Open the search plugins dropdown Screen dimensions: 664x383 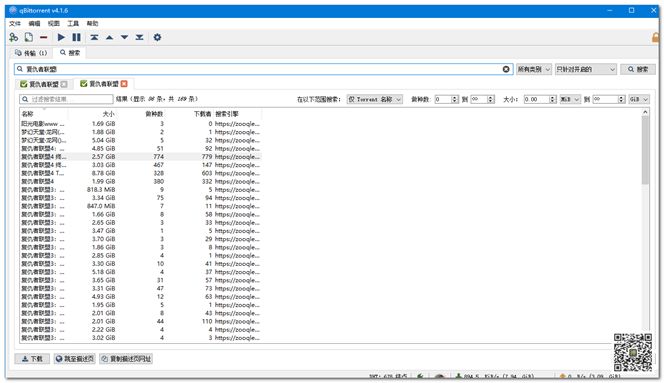(x=586, y=69)
